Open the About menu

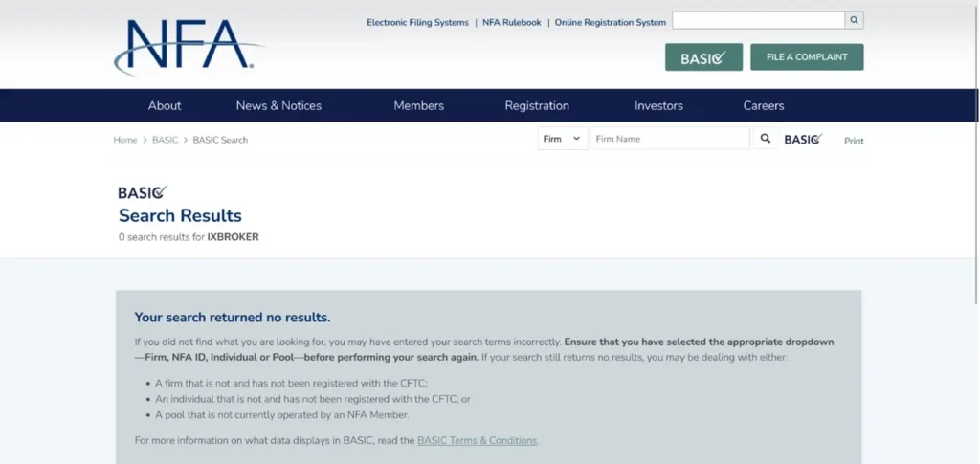[x=165, y=105]
